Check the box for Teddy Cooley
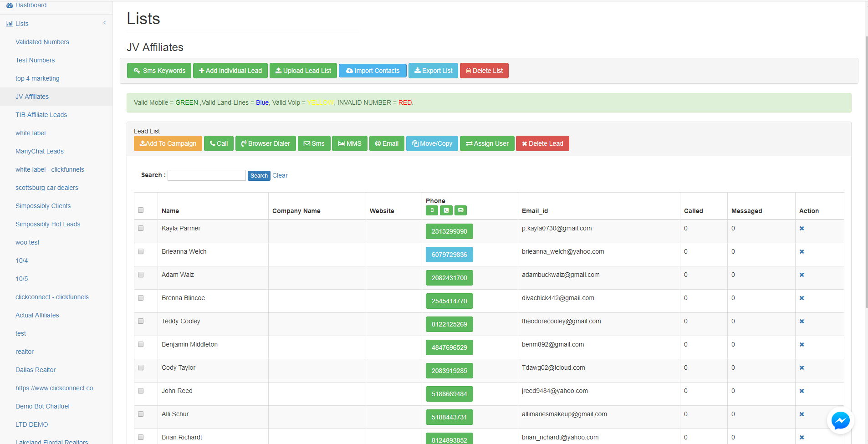The height and width of the screenshot is (444, 868). coord(141,321)
